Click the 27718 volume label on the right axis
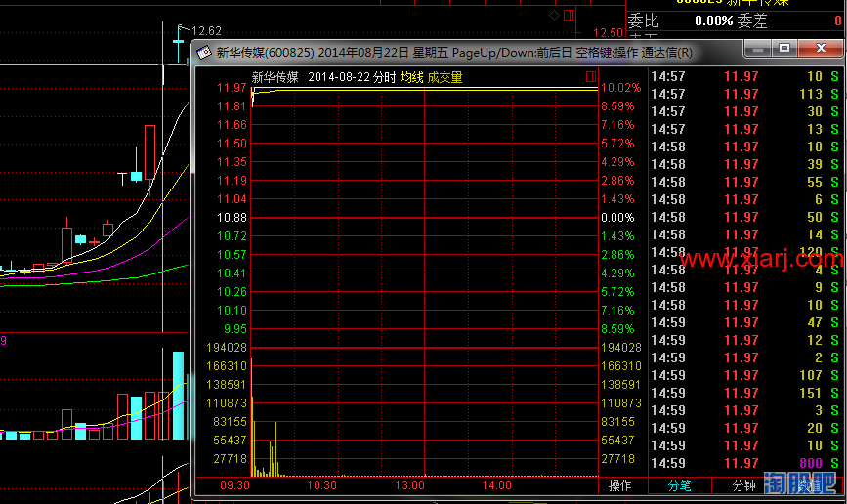Screen dimensions: 847x504 [x=618, y=459]
